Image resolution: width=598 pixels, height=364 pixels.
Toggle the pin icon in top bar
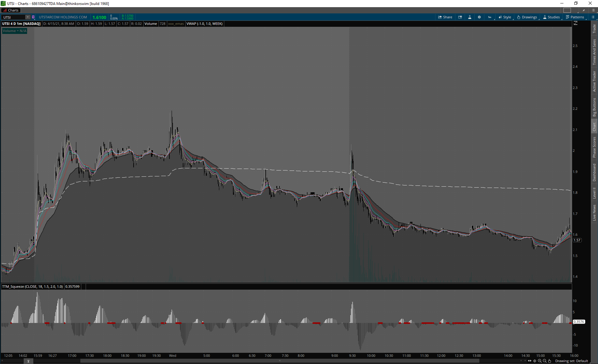[584, 10]
